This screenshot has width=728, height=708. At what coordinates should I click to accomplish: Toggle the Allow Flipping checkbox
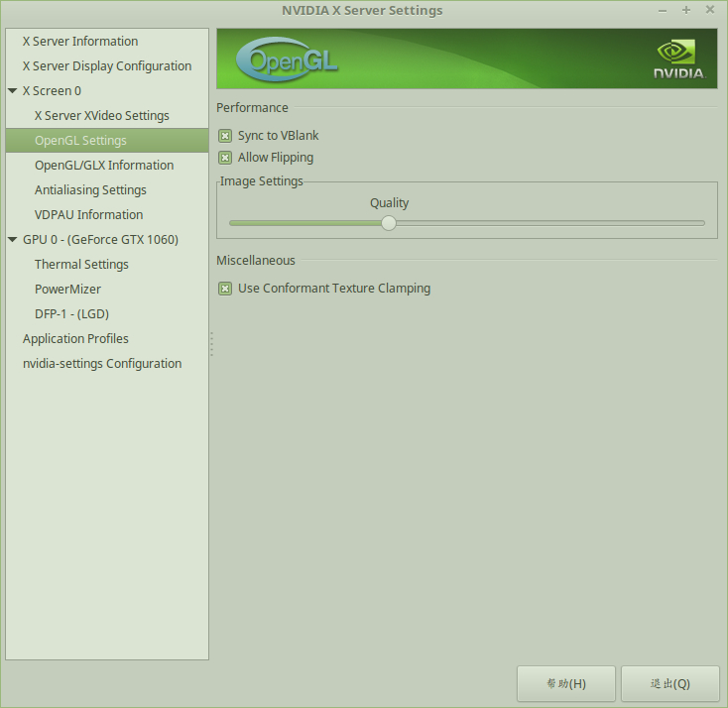coord(225,158)
